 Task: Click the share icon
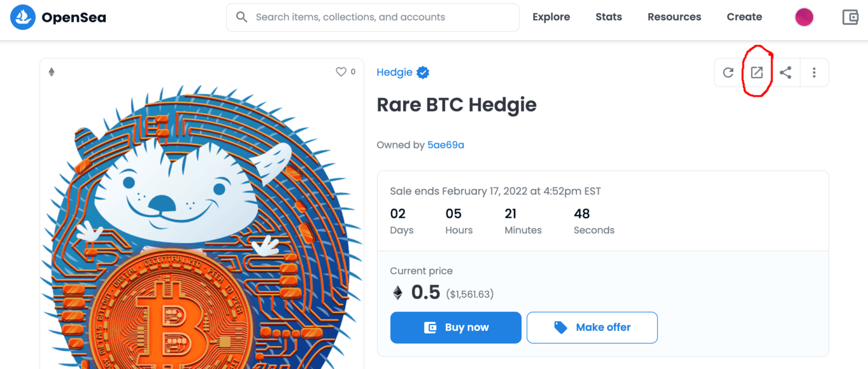point(785,73)
